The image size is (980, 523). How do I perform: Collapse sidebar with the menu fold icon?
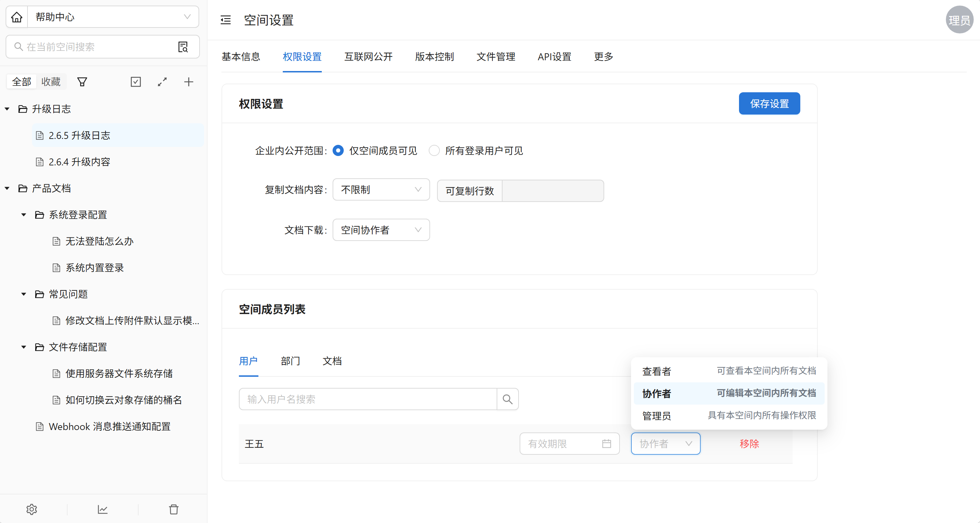click(226, 20)
